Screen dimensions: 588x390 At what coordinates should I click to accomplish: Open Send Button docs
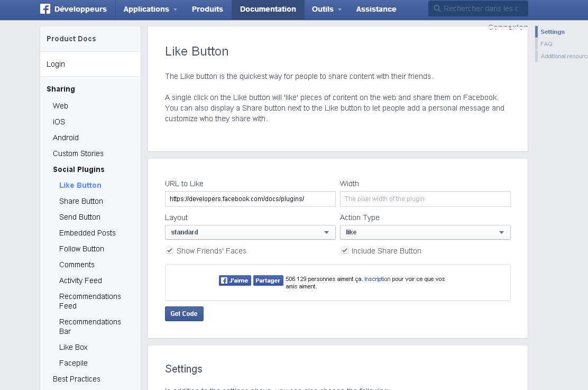[80, 217]
